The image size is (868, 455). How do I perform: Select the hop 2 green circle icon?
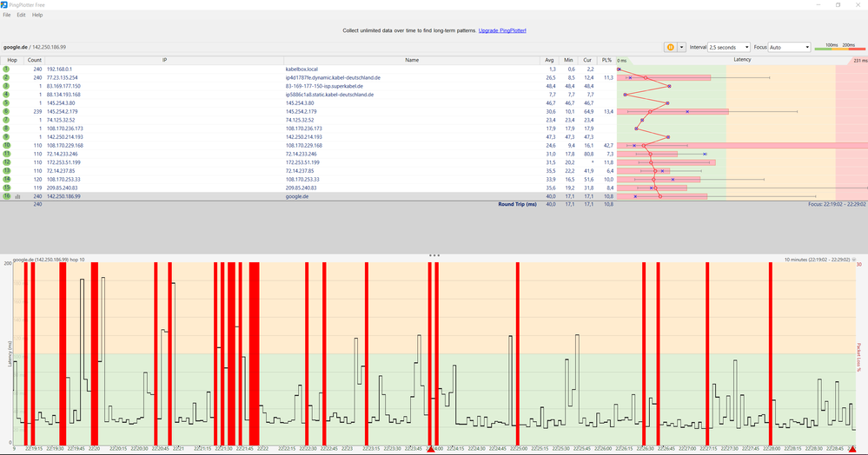(6, 77)
